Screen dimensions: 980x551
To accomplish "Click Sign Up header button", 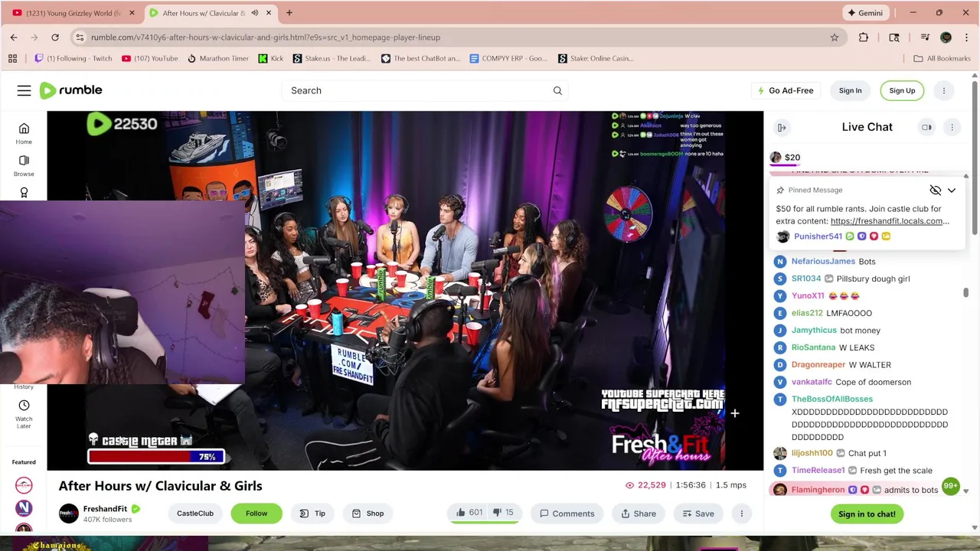I will [902, 90].
